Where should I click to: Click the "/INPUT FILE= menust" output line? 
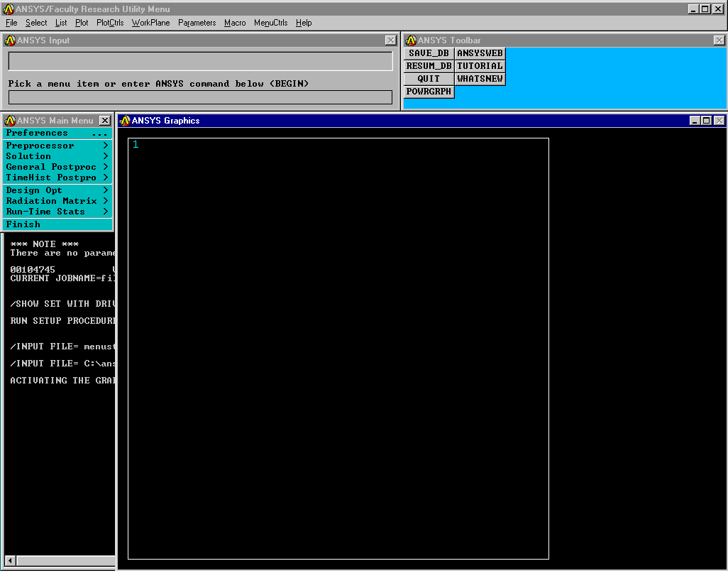pos(62,347)
